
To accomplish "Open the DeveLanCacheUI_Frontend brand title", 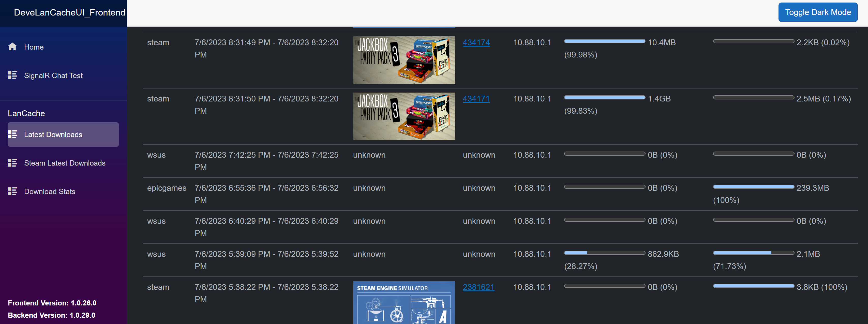I will tap(69, 12).
